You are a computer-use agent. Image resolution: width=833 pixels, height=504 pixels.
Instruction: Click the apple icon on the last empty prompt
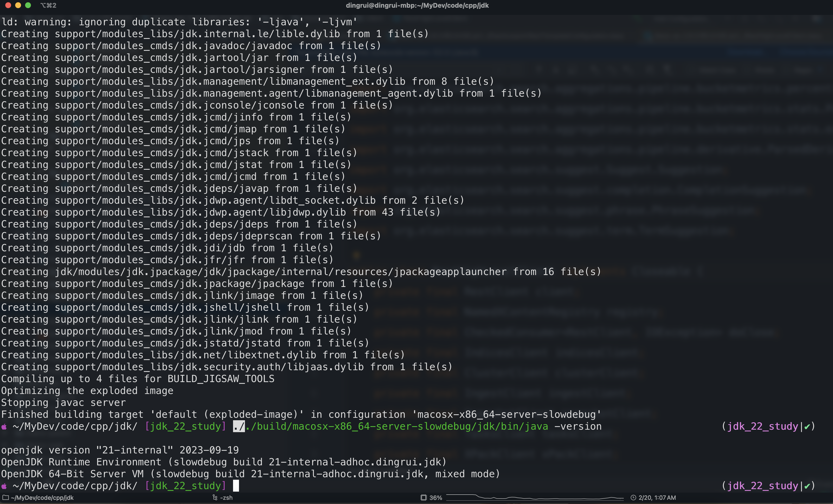(x=4, y=486)
